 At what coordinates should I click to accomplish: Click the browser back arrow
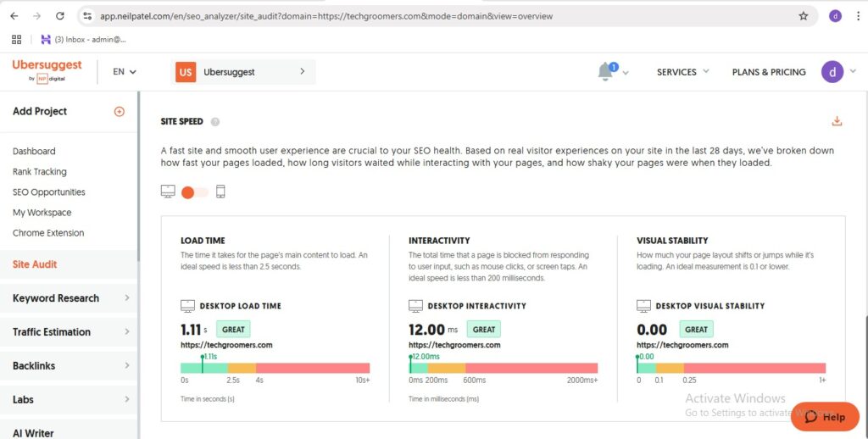(14, 16)
